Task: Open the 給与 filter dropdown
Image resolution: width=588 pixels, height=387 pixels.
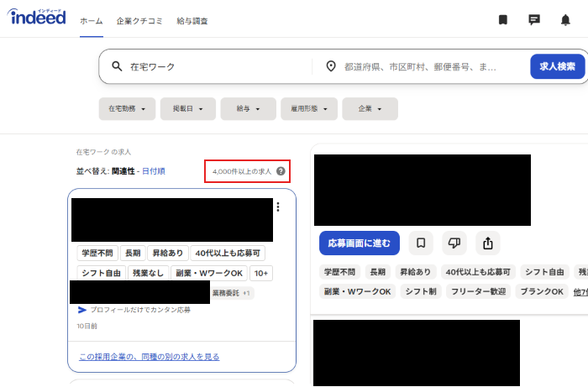Action: [249, 109]
